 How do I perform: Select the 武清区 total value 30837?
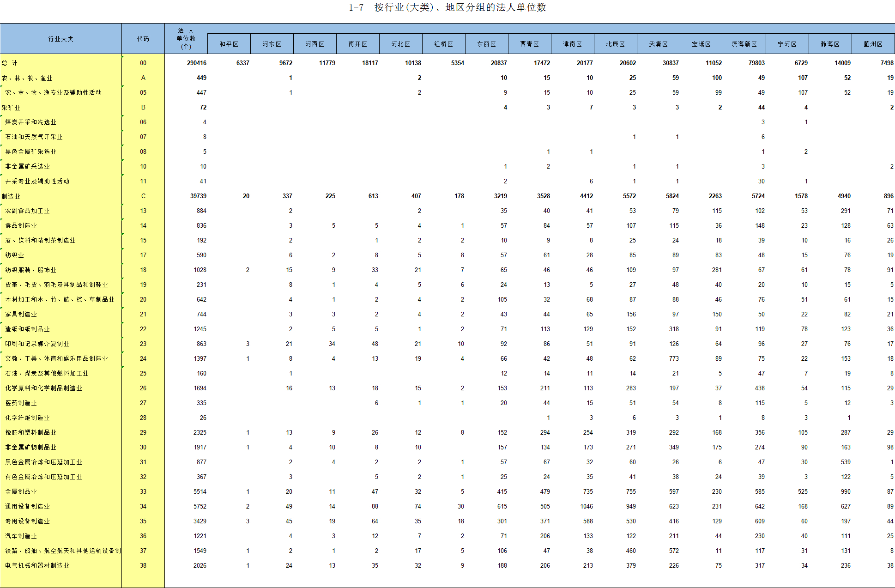671,63
